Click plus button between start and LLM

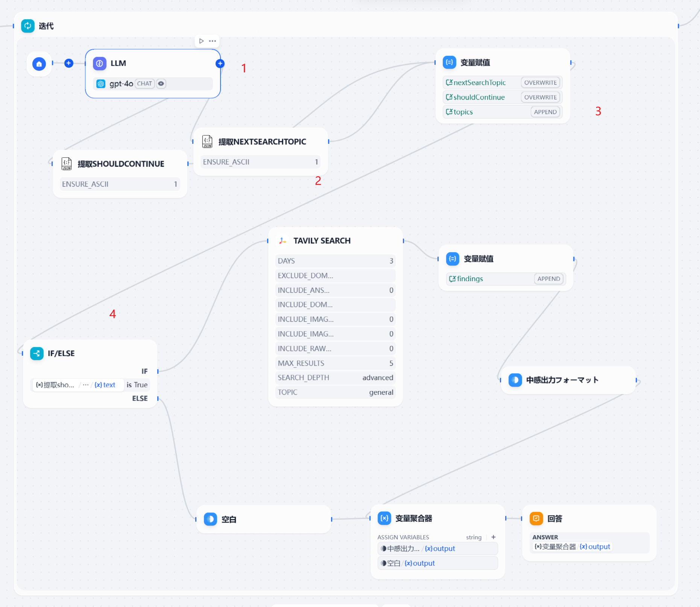68,63
